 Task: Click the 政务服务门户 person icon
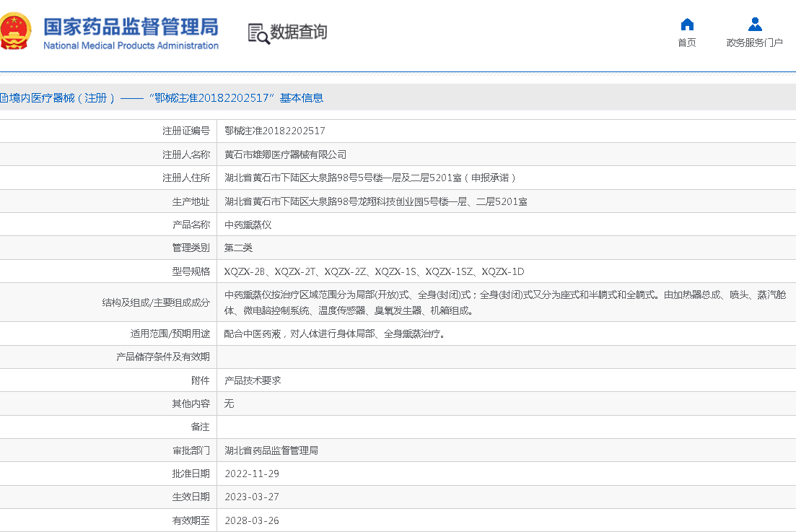coord(754,25)
